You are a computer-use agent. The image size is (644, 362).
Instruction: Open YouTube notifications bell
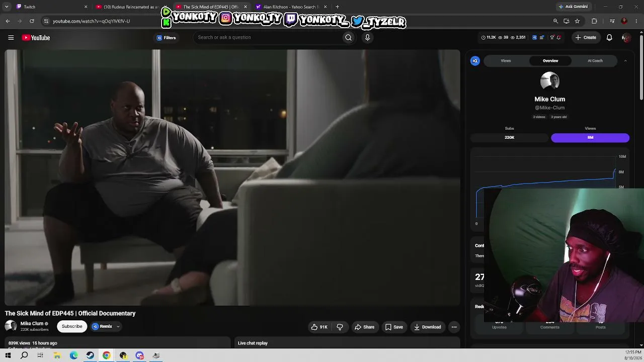click(609, 38)
